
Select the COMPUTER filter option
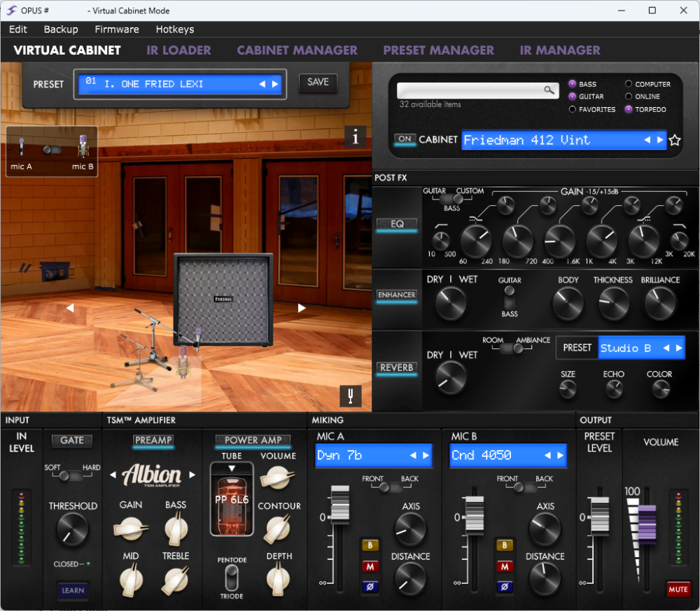(x=628, y=84)
